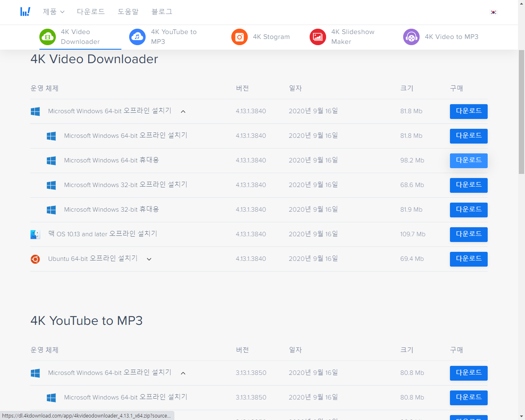525x420 pixels.
Task: Click the green 4K Video Downloader icon
Action: coord(48,37)
